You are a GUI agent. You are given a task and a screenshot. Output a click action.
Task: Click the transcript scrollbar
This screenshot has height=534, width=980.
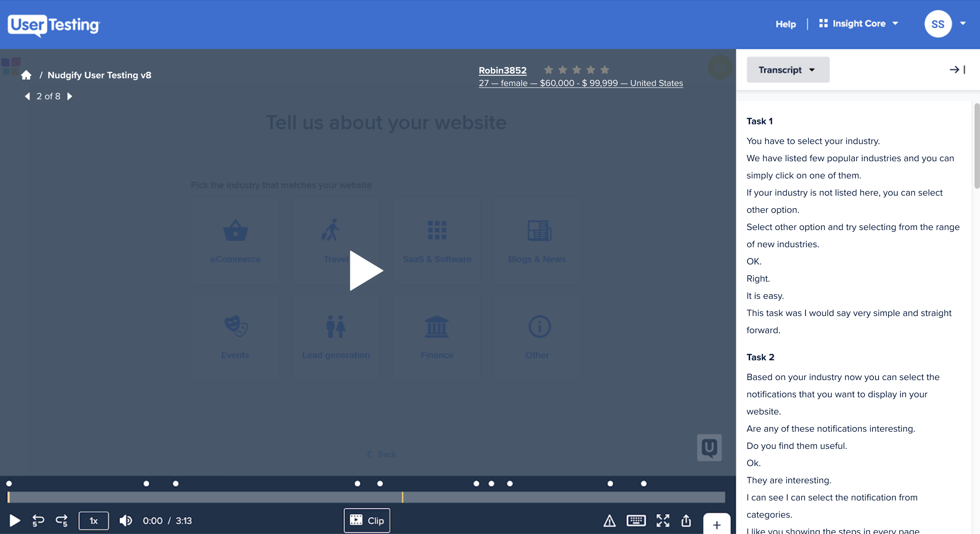(x=977, y=146)
